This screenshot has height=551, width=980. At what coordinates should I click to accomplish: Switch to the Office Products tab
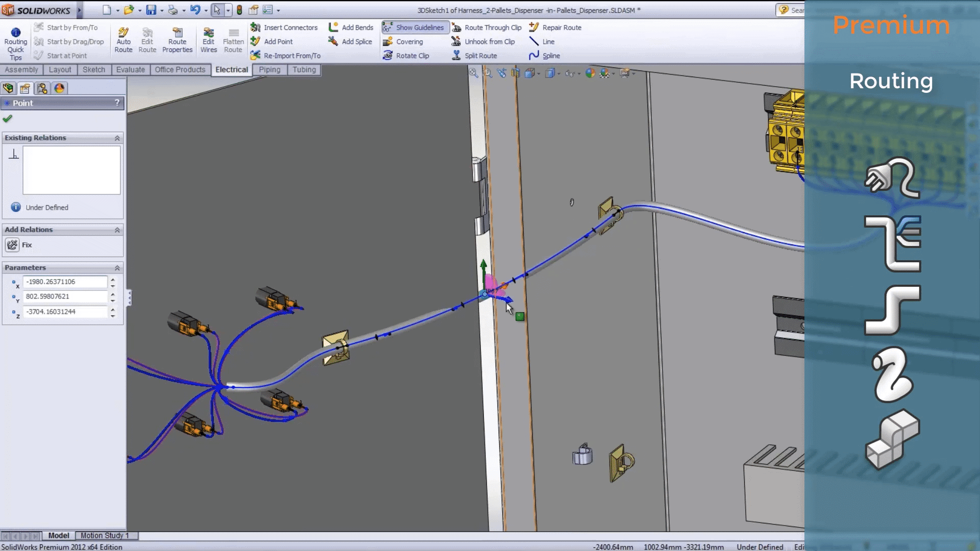click(x=180, y=70)
